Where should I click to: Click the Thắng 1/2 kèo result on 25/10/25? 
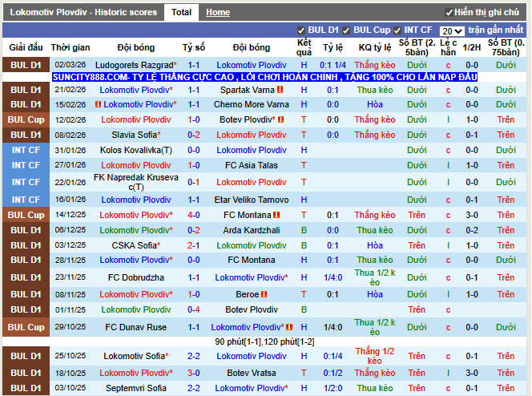(375, 356)
